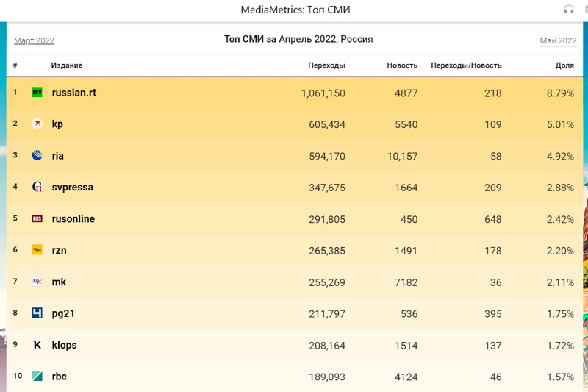Click the klops K logo icon
The height and width of the screenshot is (392, 588).
tap(37, 345)
